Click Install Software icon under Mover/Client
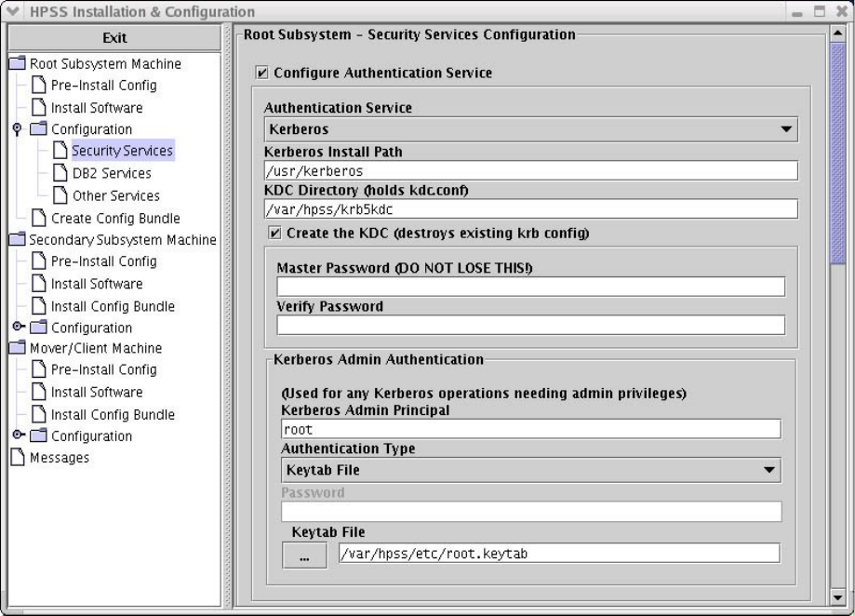 point(39,392)
